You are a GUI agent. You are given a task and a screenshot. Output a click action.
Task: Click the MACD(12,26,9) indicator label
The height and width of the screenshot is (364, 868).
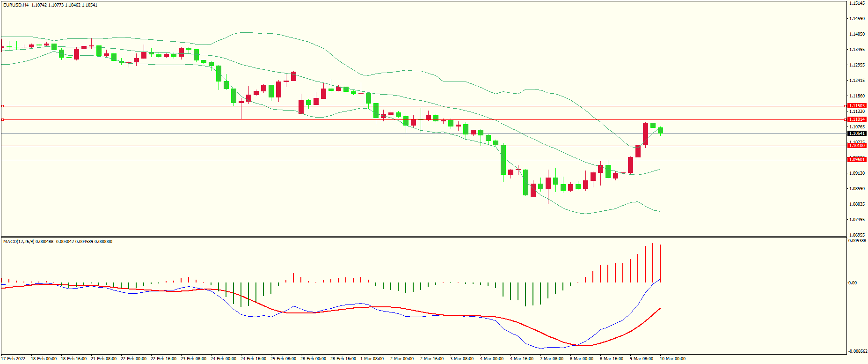pos(19,242)
